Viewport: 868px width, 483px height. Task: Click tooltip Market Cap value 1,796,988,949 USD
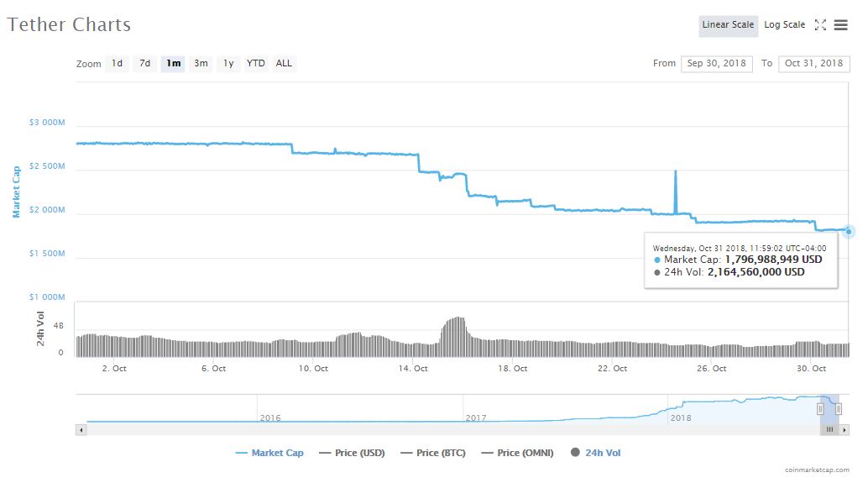coord(773,260)
